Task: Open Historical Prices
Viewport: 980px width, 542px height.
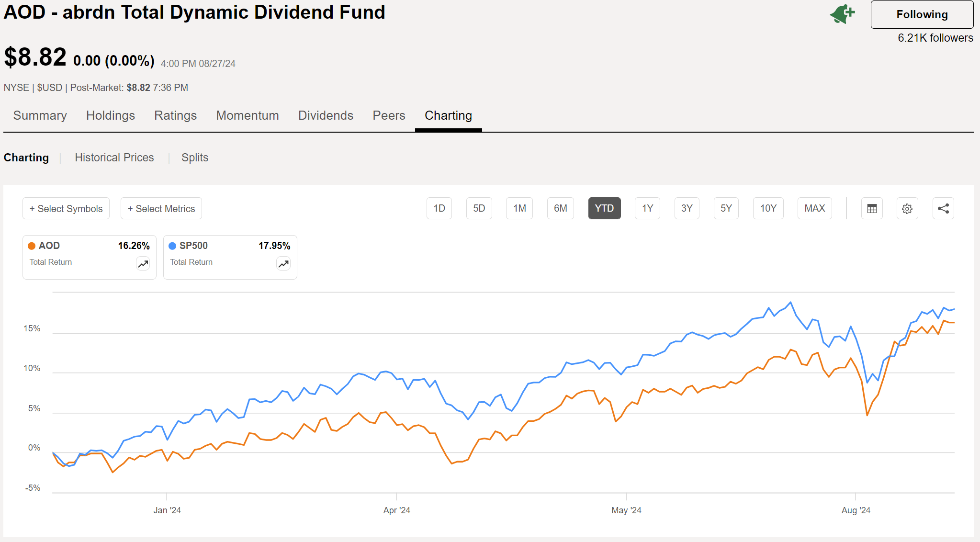Action: (x=114, y=158)
